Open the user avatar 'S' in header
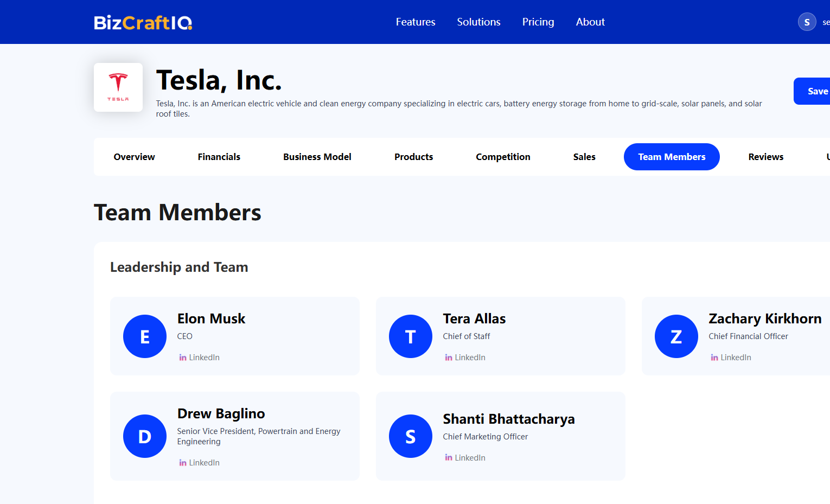This screenshot has height=504, width=830. coord(807,22)
